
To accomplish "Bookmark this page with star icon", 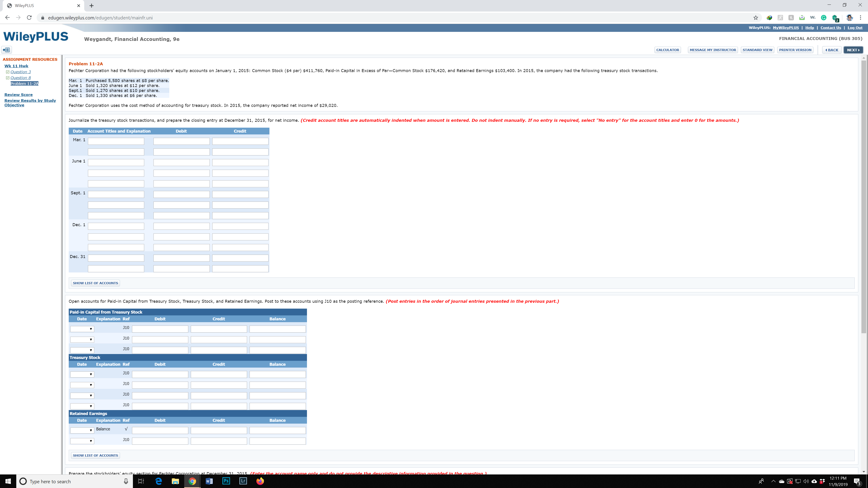I will [x=755, y=18].
